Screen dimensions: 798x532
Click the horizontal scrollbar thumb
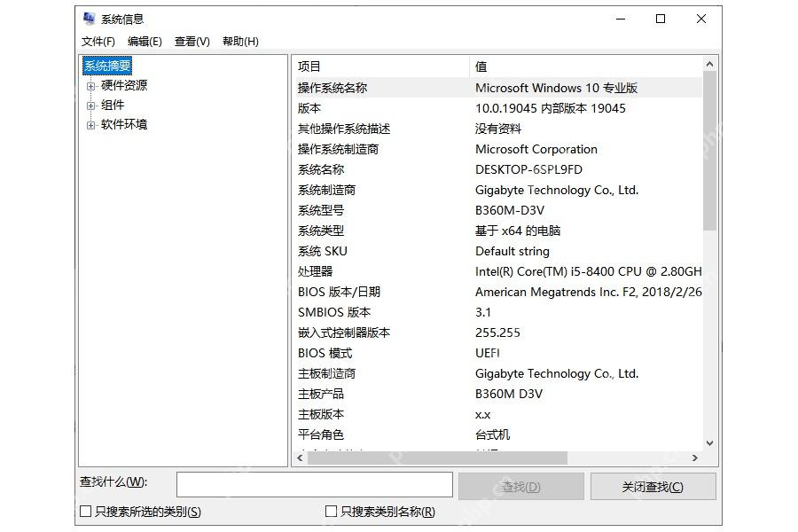click(438, 458)
